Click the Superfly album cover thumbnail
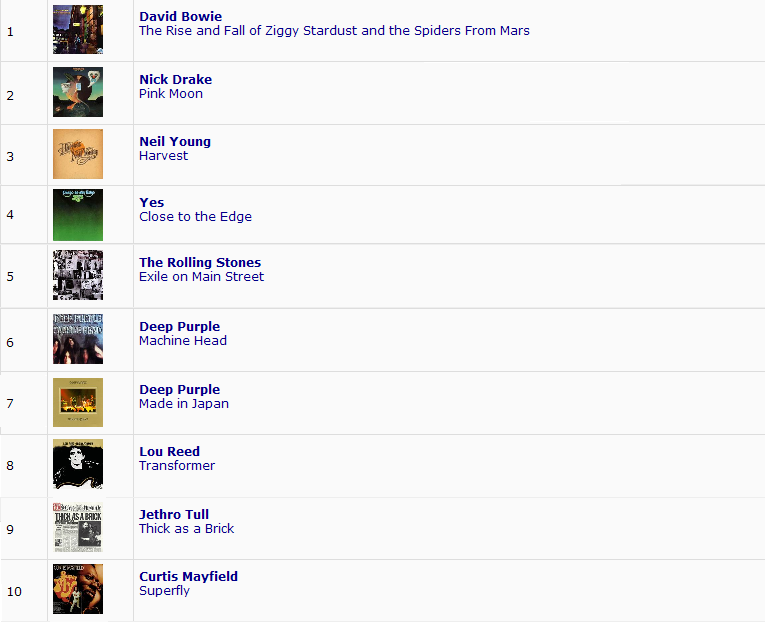765x622 pixels. pos(78,589)
